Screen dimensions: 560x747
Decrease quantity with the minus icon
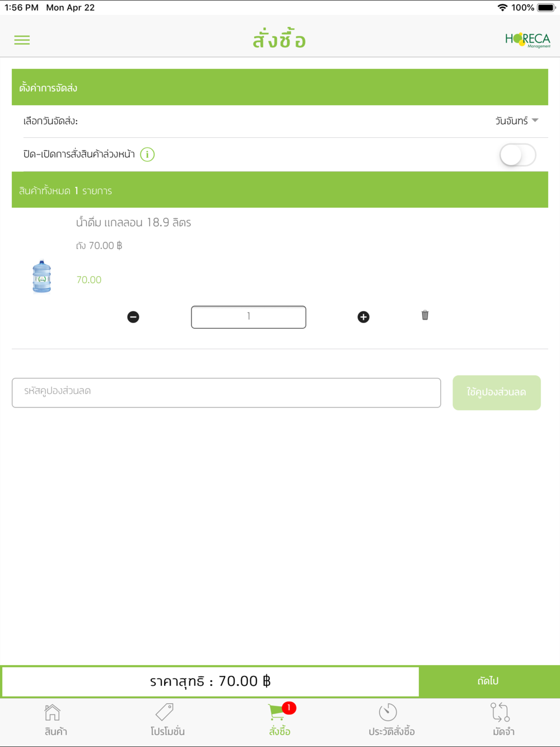click(133, 317)
